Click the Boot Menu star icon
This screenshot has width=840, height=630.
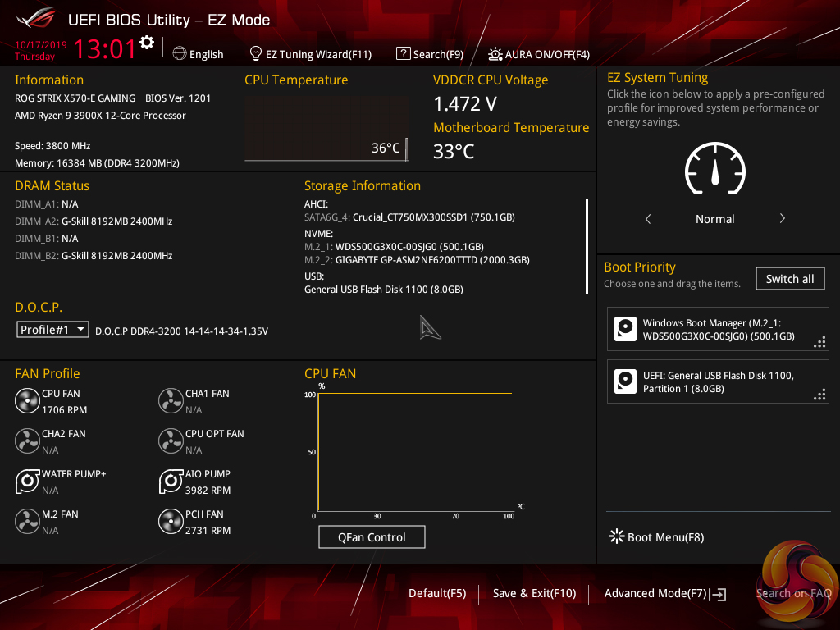[x=617, y=536]
